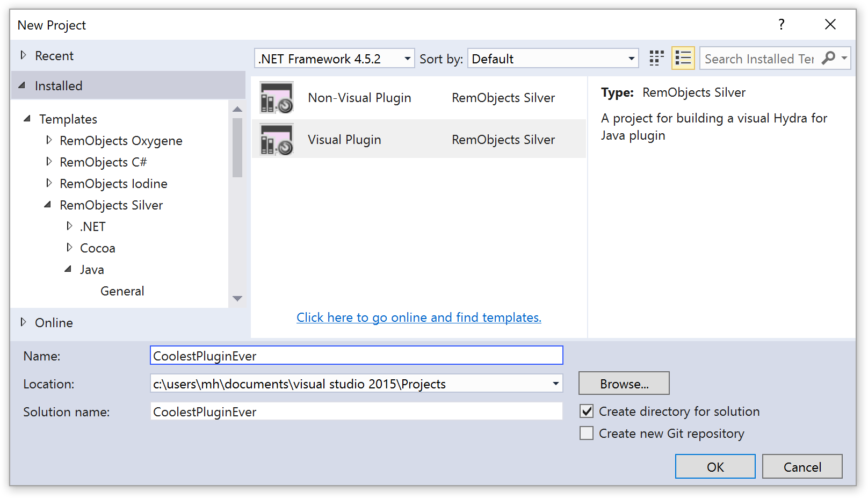Click the Browse... button
Viewport: 868px width, 498px height.
624,383
